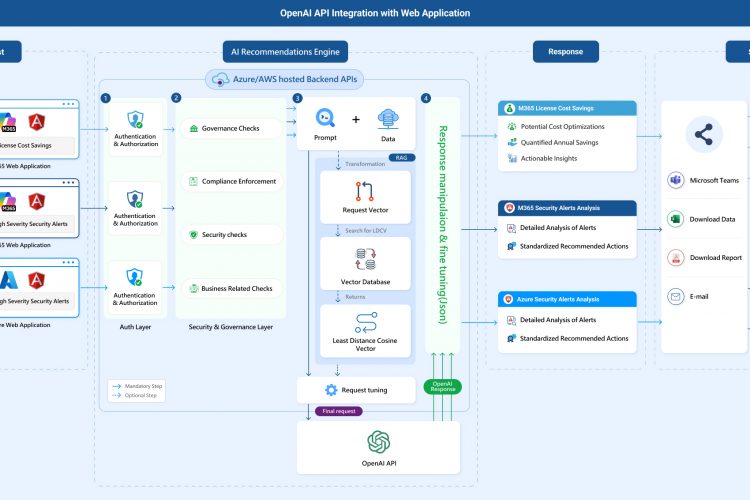The image size is (750, 500).
Task: Click the 'M365 License Cost Savings' card title
Action: 555,108
